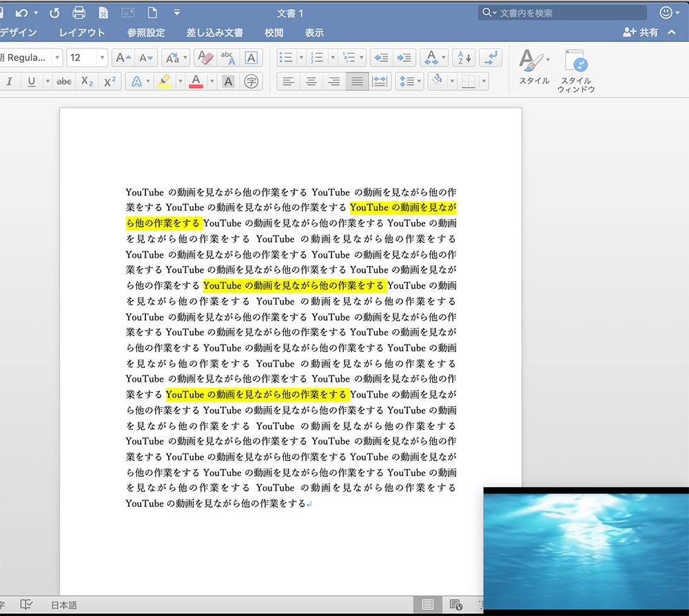Open the text effects menu
Image resolution: width=689 pixels, height=616 pixels.
click(x=140, y=81)
